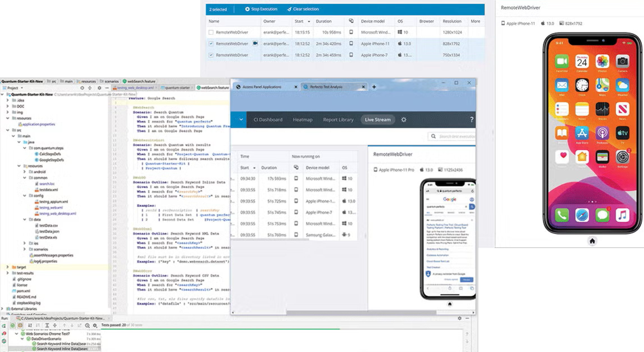Screen dimensions: 644x352
Task: Collapse the java folder
Action: pyautogui.click(x=19, y=142)
